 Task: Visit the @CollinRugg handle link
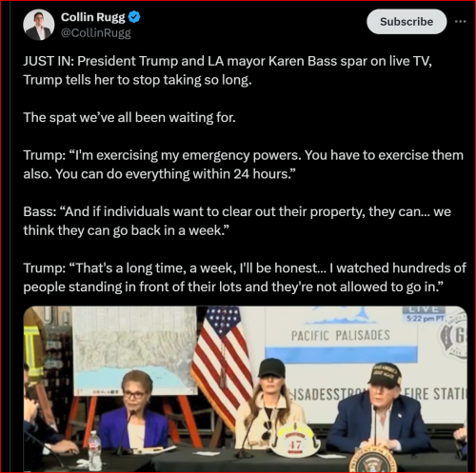[x=96, y=32]
